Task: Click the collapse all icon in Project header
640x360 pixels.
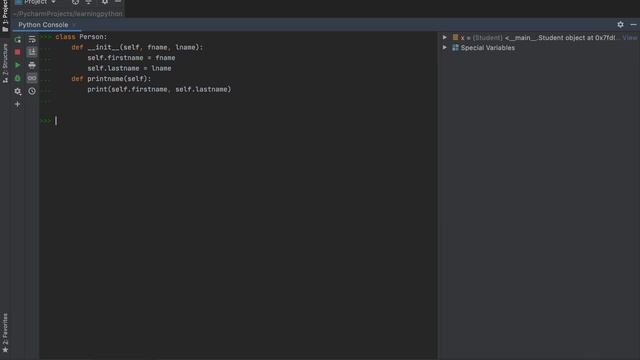Action: [89, 2]
